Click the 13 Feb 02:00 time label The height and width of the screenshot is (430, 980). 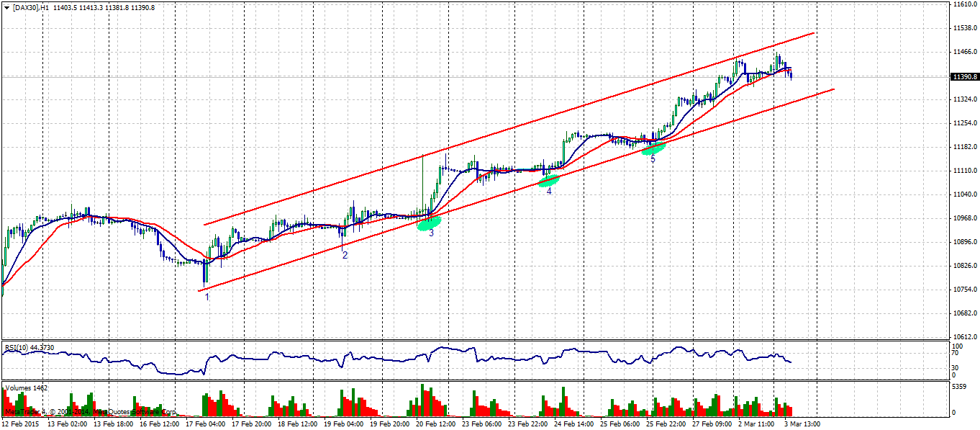[x=67, y=425]
